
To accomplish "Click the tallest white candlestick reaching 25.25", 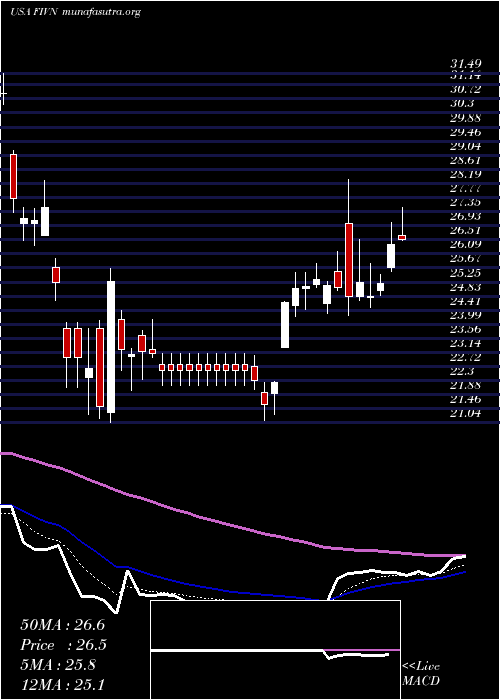I will tap(111, 347).
